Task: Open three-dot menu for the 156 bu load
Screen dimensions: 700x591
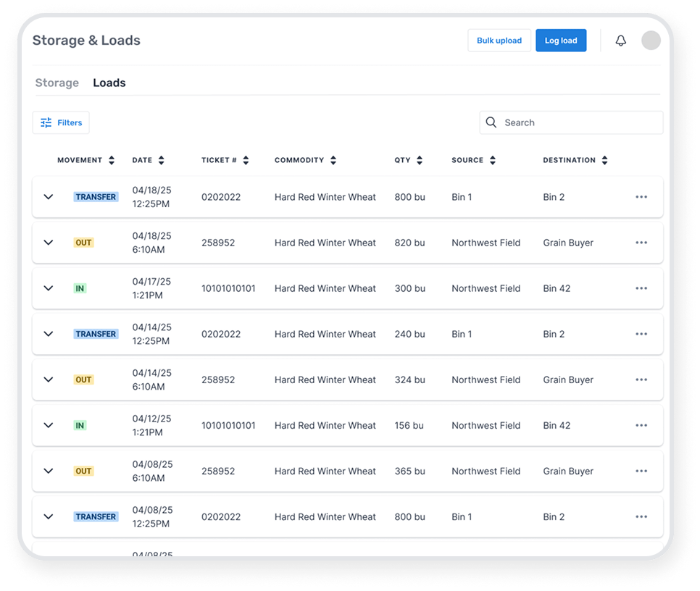Action: pos(641,425)
